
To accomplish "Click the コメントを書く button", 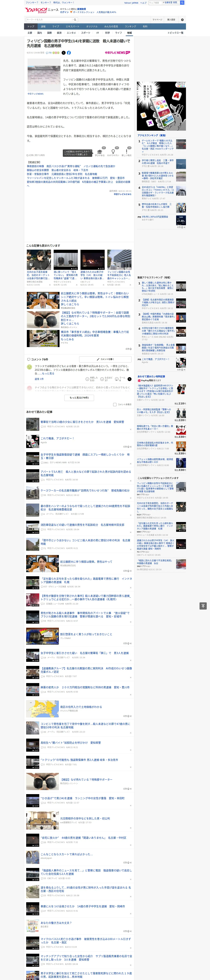I will pos(105,359).
